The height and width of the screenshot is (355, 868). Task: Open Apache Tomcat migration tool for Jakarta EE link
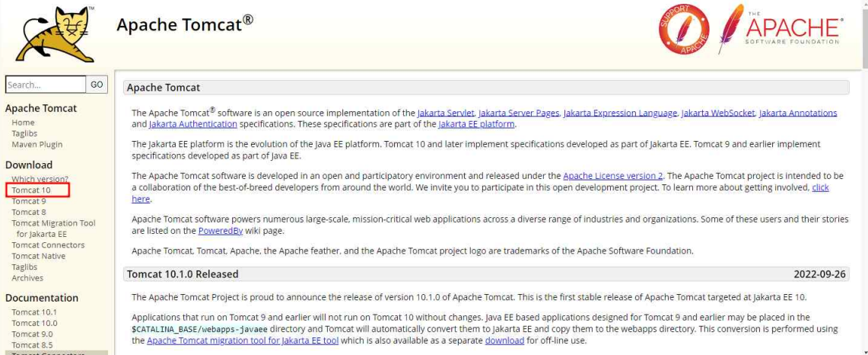243,341
